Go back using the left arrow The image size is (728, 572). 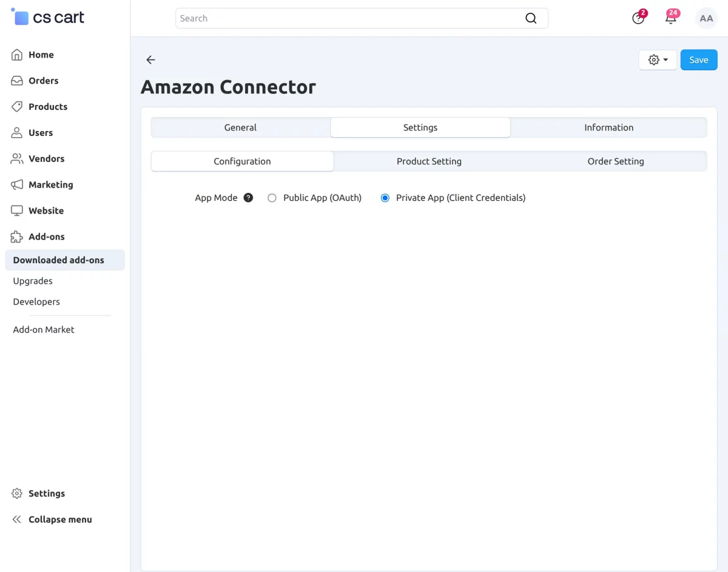[x=150, y=59]
